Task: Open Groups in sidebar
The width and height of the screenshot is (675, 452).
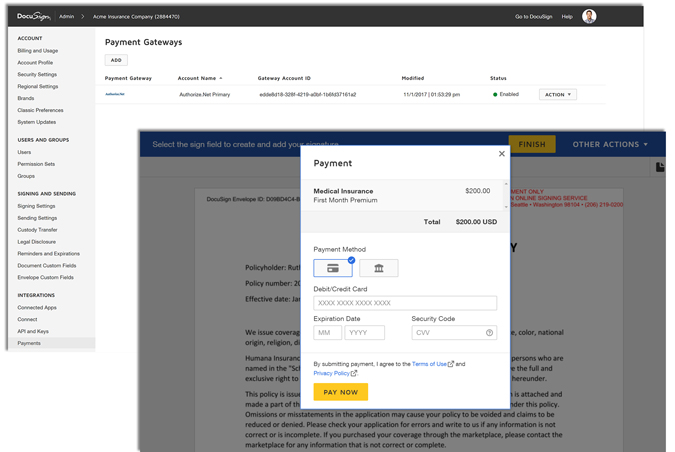Action: [x=26, y=176]
